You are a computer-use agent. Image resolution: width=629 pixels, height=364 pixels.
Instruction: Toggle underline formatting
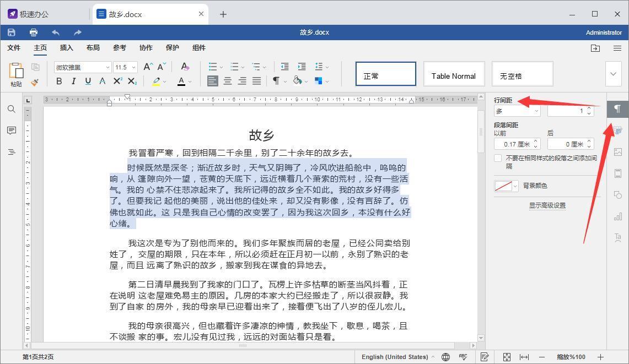click(88, 81)
